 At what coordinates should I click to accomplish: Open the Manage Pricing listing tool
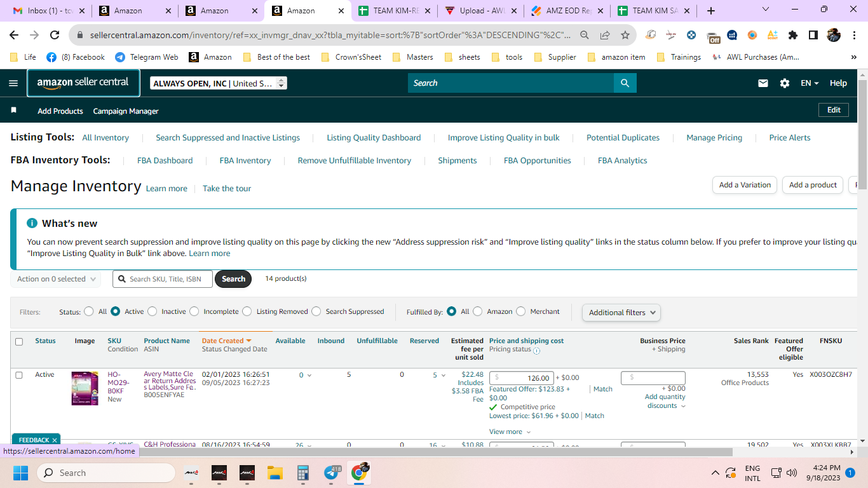(714, 138)
